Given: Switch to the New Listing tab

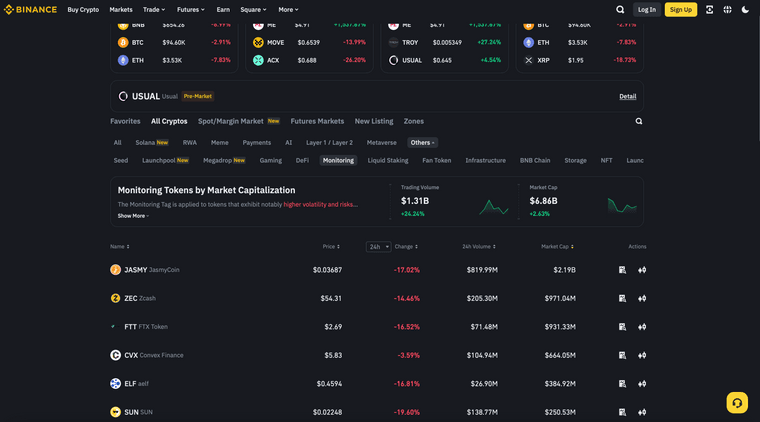Looking at the screenshot, I should coord(374,121).
